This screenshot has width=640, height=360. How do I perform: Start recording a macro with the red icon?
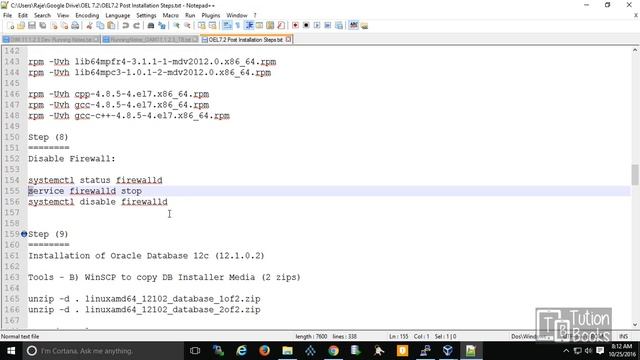point(296,26)
